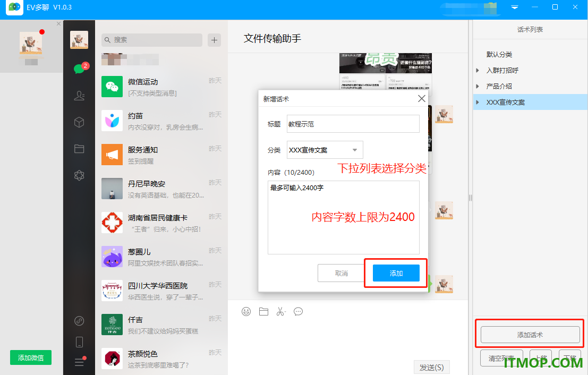Expand the 入群打招呼 category
Viewport: 588px width, 375px height.
coord(478,70)
